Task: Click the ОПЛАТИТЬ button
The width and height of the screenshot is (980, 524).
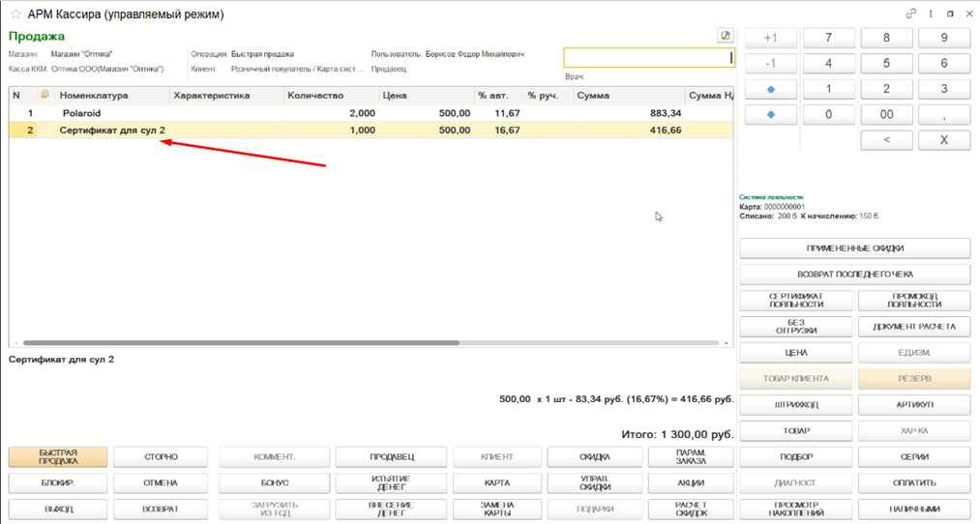Action: [914, 482]
